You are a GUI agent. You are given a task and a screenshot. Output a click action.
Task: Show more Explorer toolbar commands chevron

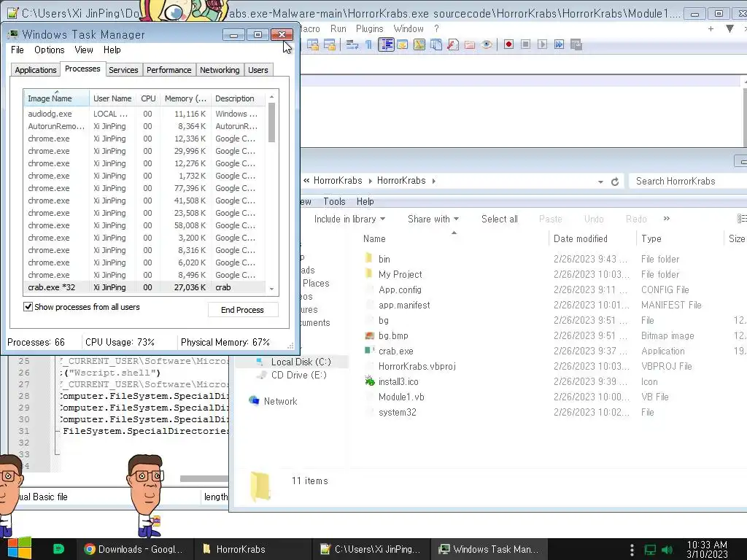tap(666, 219)
